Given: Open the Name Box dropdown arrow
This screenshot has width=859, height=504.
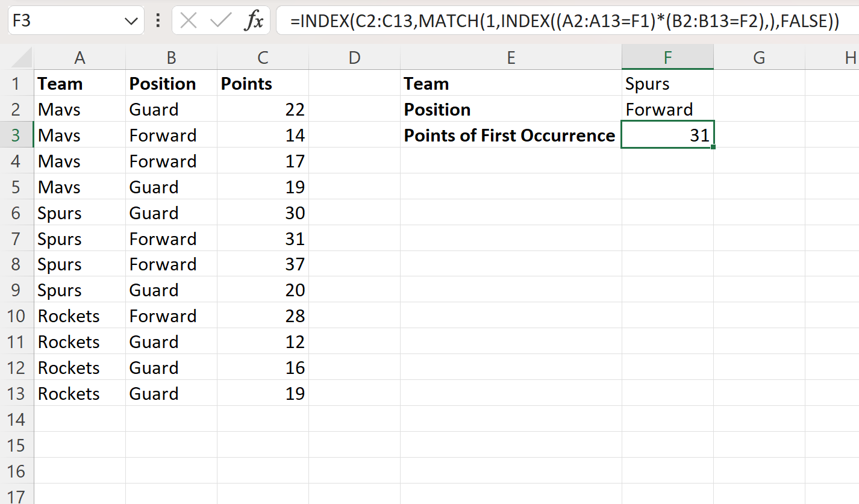Looking at the screenshot, I should [x=131, y=22].
